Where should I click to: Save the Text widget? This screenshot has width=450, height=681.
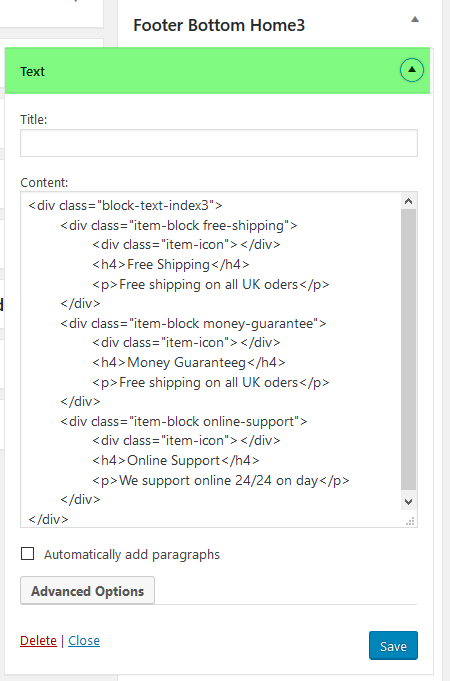[x=393, y=646]
